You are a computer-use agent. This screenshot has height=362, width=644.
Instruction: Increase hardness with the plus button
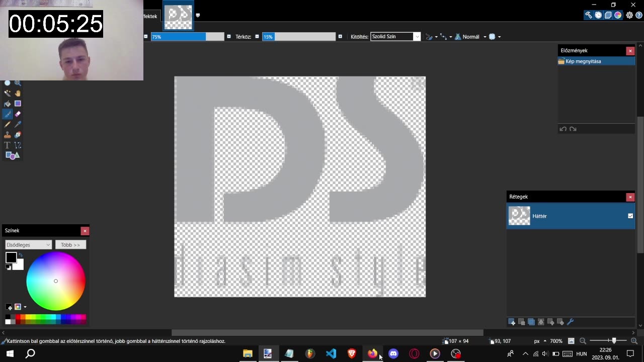(228, 37)
